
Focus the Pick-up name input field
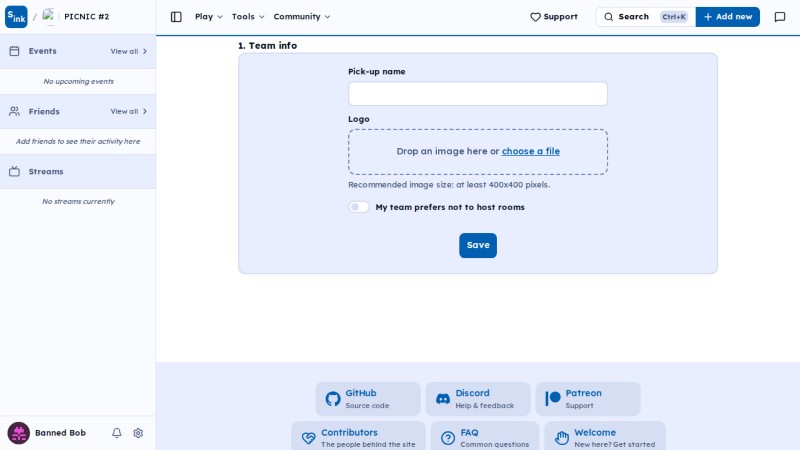[478, 94]
